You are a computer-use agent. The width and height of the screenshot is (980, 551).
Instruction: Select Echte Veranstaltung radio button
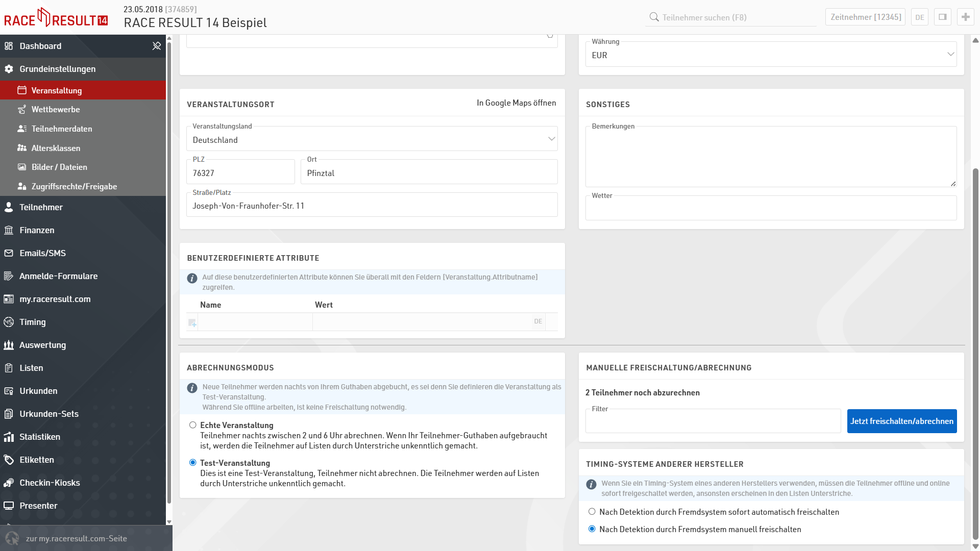point(192,425)
